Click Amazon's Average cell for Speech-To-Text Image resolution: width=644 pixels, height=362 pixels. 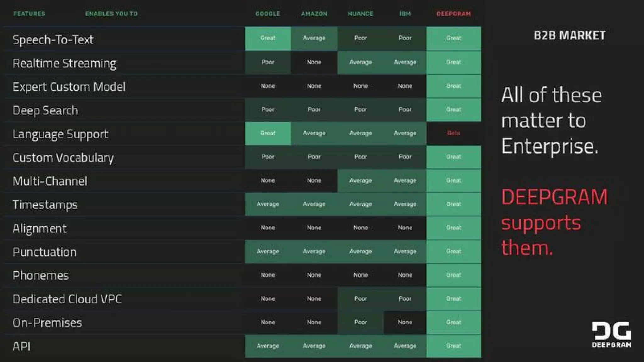[314, 38]
